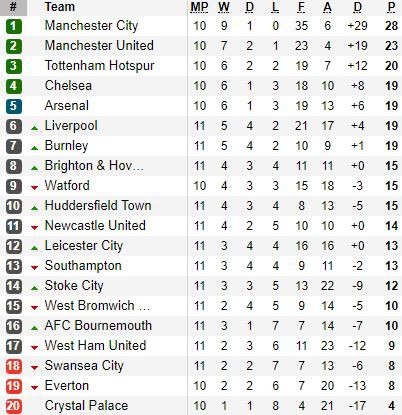402x415 pixels.
Task: Click the green up arrow beside Liverpool
Action: point(34,128)
